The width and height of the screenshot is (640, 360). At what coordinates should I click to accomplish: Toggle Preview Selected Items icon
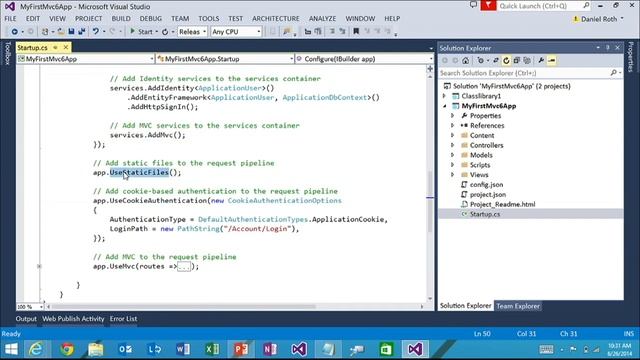[x=551, y=60]
